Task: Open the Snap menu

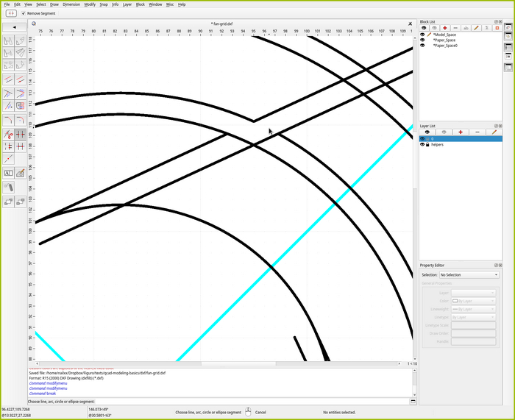Action: pyautogui.click(x=105, y=4)
